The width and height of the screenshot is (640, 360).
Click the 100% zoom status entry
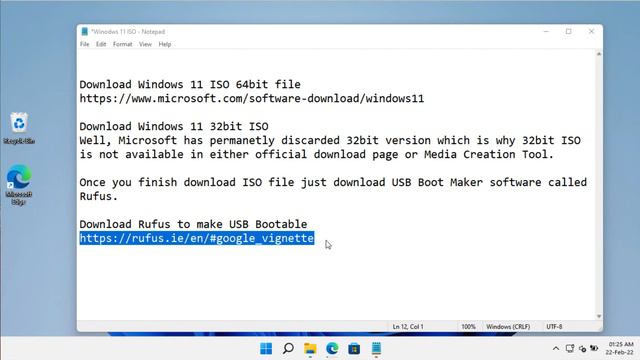click(468, 327)
